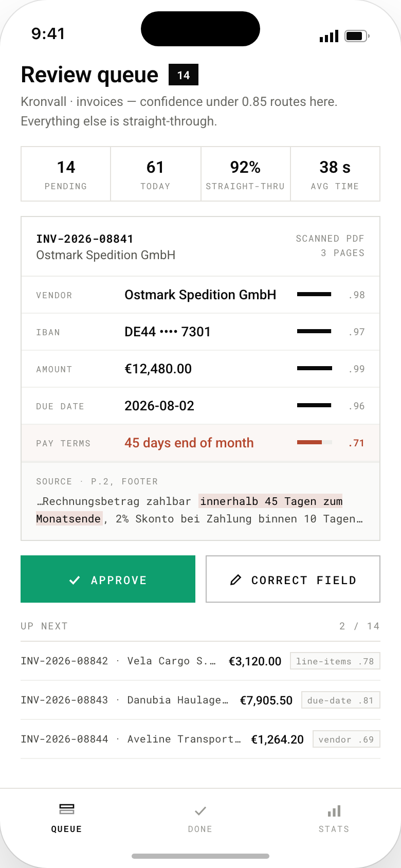401x868 pixels.
Task: Approve invoice INV-2026-08841
Action: point(108,579)
